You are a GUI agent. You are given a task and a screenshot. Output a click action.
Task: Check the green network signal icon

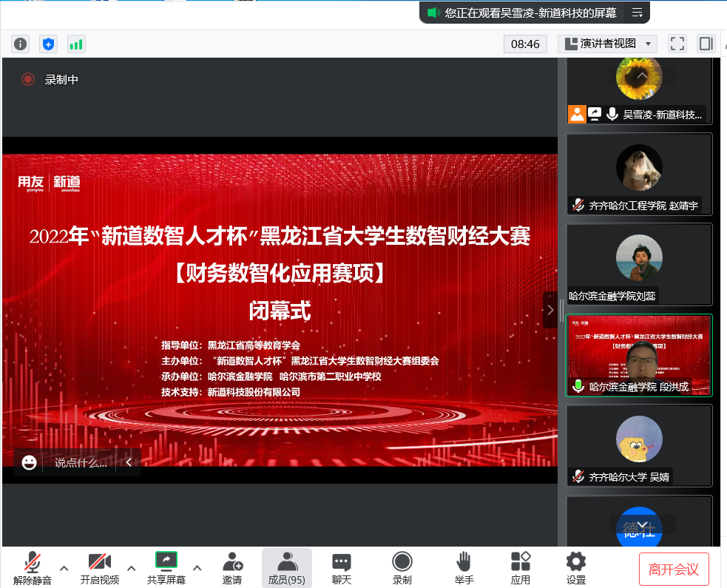(76, 44)
